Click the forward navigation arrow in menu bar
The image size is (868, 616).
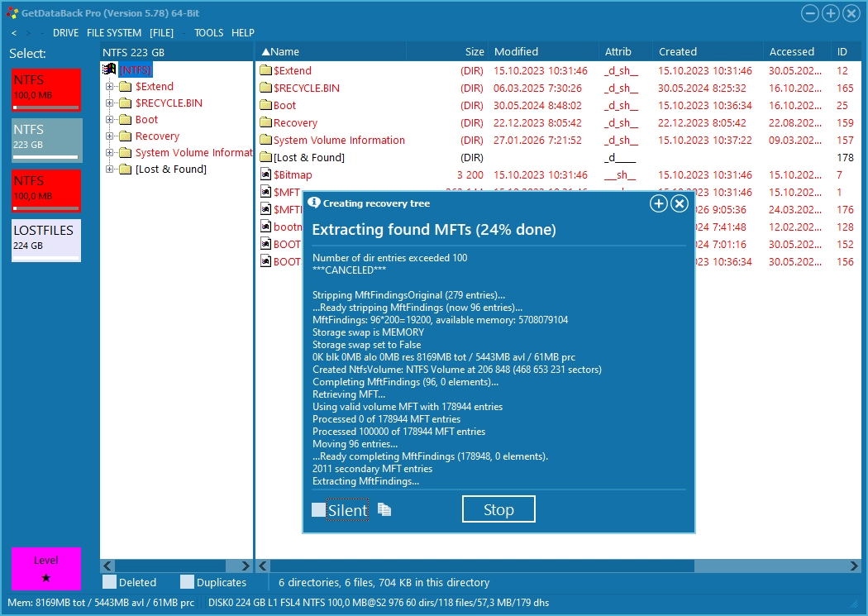29,33
